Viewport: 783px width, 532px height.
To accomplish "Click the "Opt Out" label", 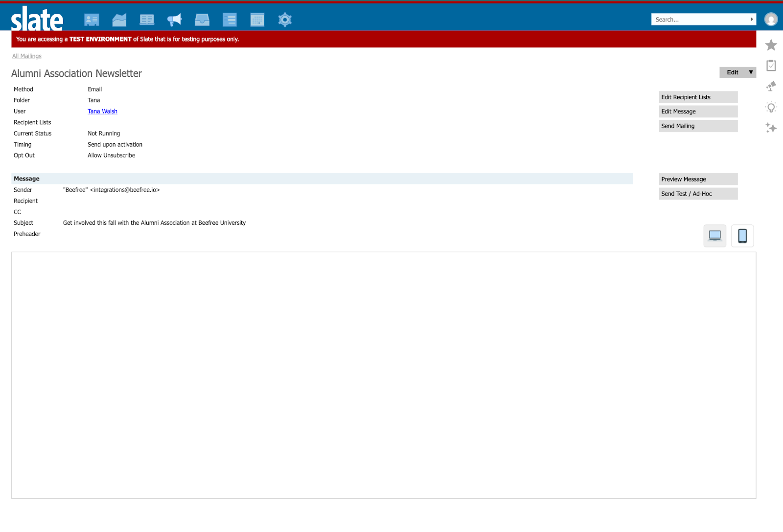I will click(24, 155).
